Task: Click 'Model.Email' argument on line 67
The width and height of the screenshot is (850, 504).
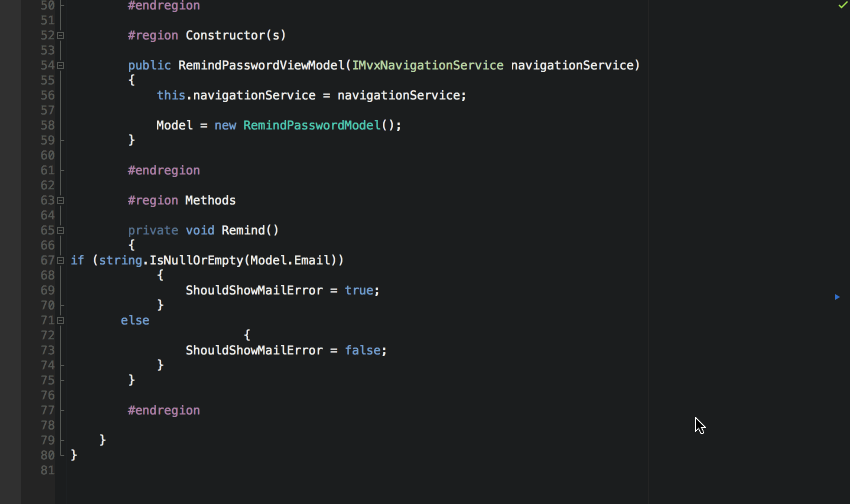Action: 290,261
